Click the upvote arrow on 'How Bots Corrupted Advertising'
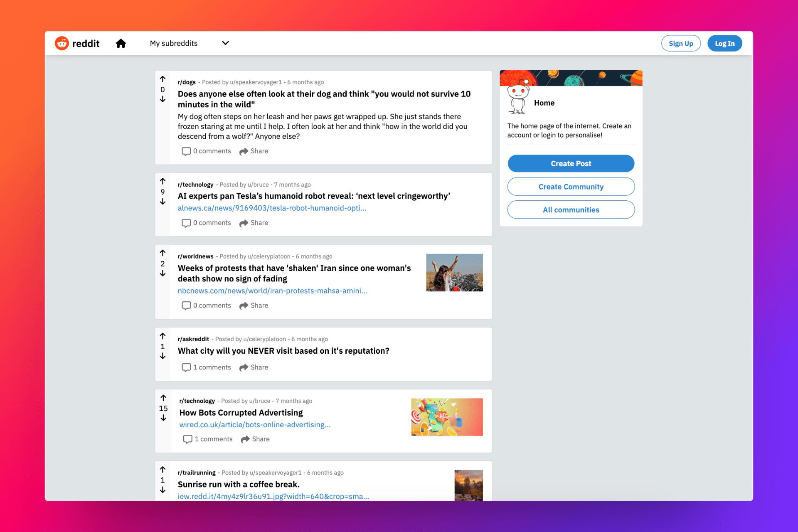The width and height of the screenshot is (798, 532). [164, 399]
